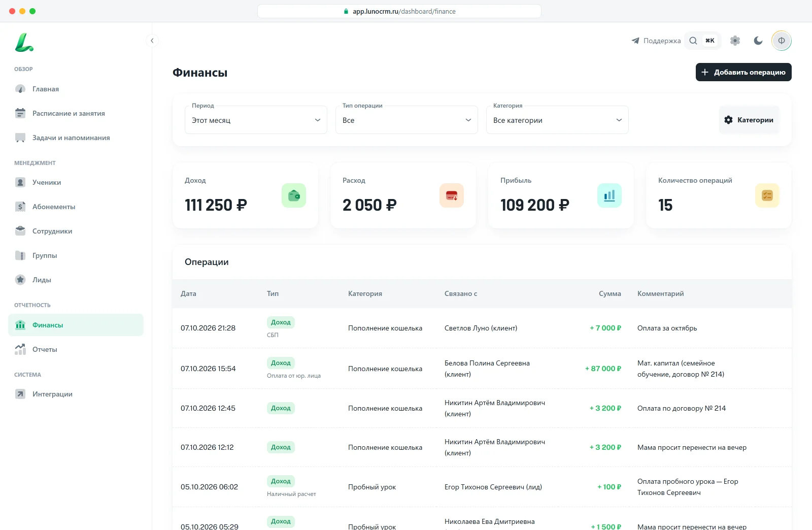Click the Поддержка link

pyautogui.click(x=656, y=41)
